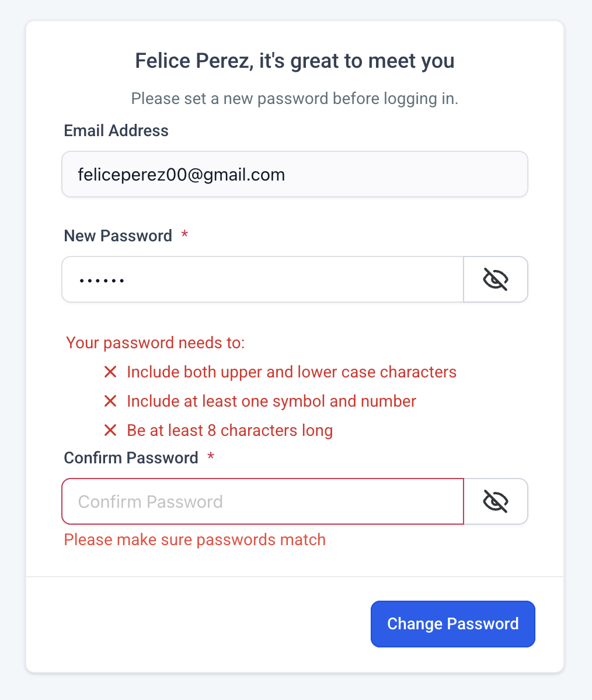Click X icon beside 8 characters rule
Image resolution: width=592 pixels, height=700 pixels.
point(110,431)
